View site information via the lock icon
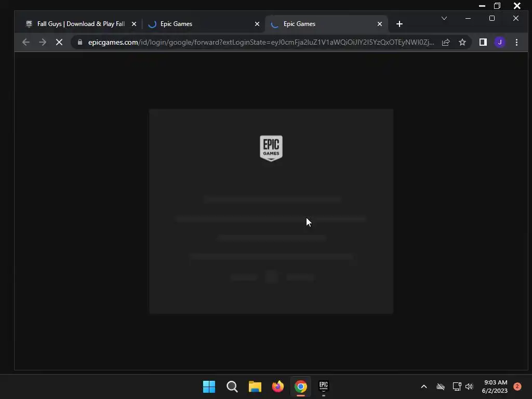532x399 pixels. [x=80, y=42]
